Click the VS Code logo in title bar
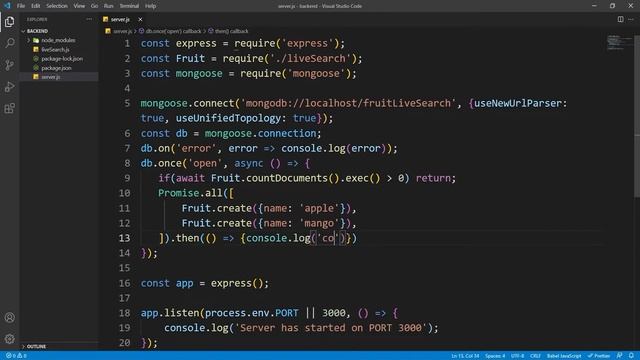The width and height of the screenshot is (640, 360). pyautogui.click(x=7, y=6)
